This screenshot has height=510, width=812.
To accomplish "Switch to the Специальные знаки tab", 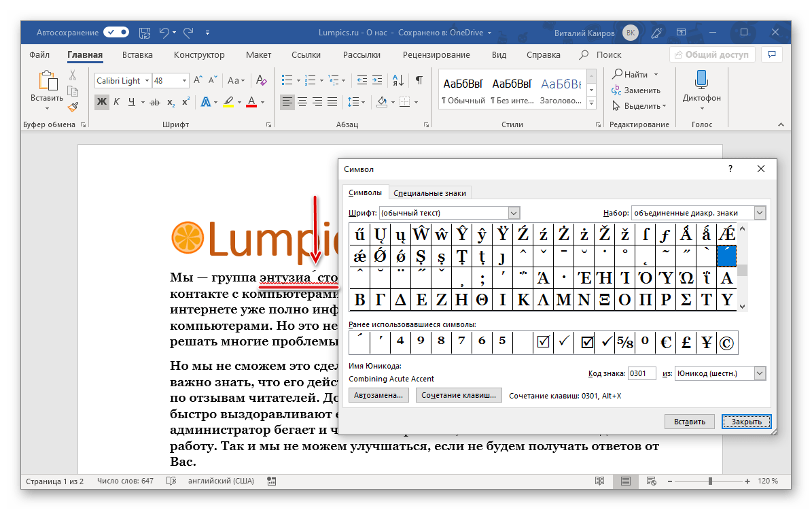I will click(x=429, y=193).
